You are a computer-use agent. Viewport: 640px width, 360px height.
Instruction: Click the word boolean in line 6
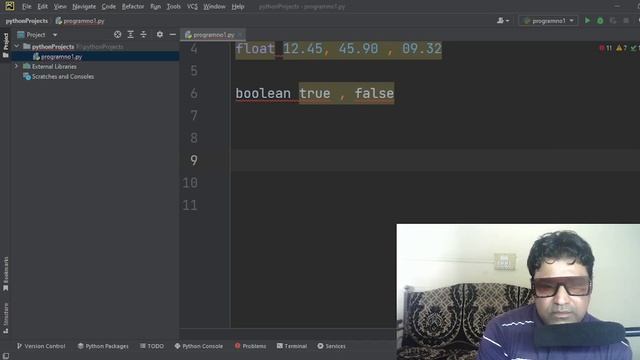coord(263,93)
